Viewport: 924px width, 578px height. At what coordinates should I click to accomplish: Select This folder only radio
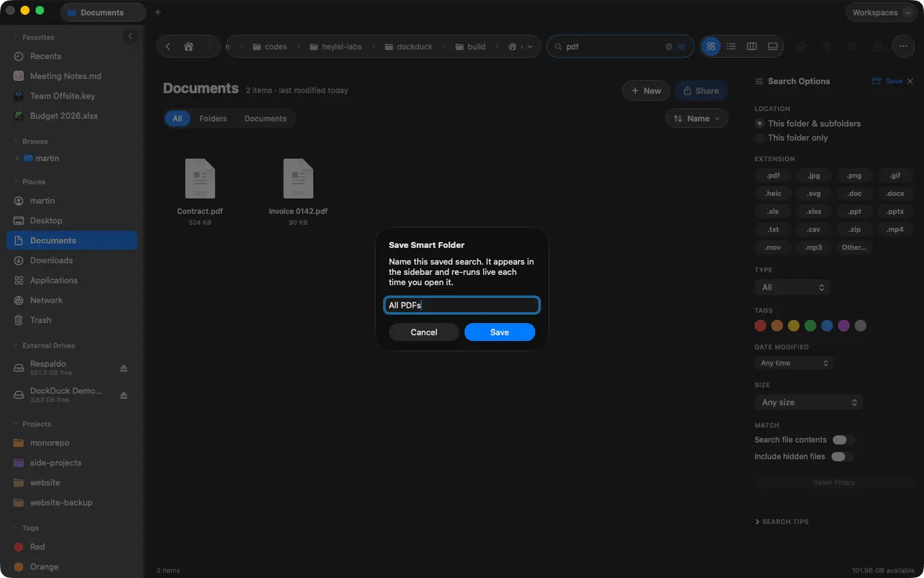click(760, 137)
